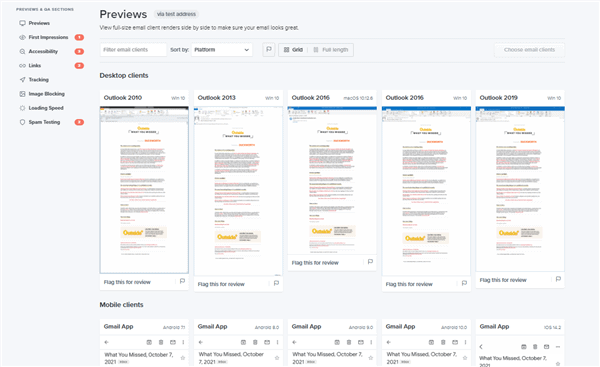Click the Gmail App Android 9.0 card title

click(x=307, y=326)
